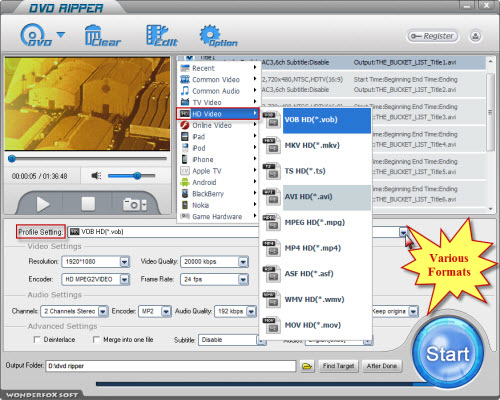
Task: Select the HD Video category
Action: click(x=218, y=114)
